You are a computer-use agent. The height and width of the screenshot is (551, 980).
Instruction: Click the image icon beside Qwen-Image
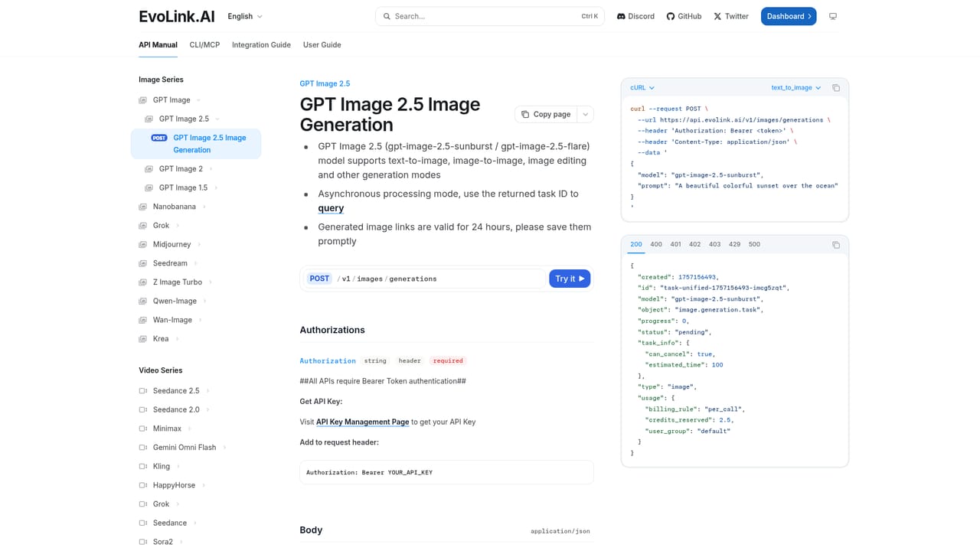pos(142,302)
